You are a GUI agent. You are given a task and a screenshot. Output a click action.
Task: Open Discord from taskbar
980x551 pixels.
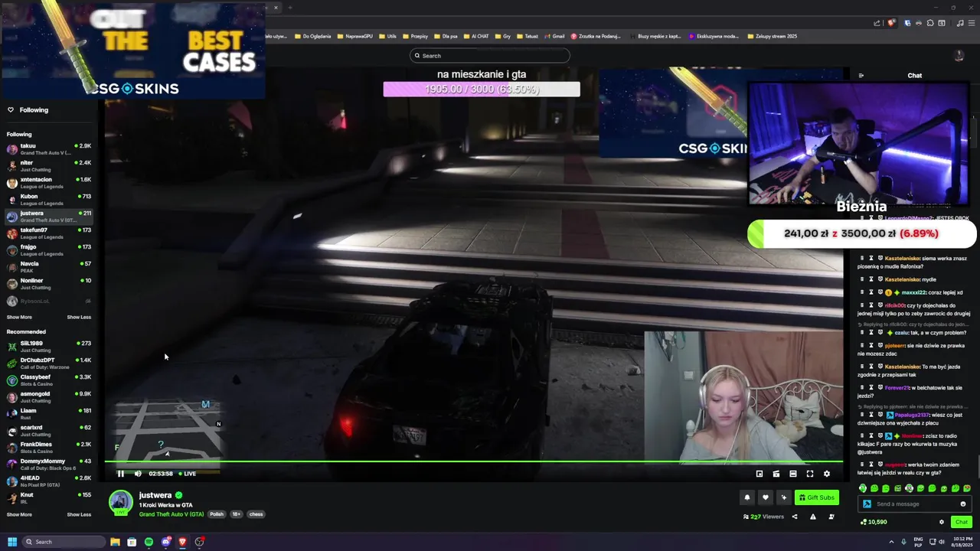(x=165, y=542)
